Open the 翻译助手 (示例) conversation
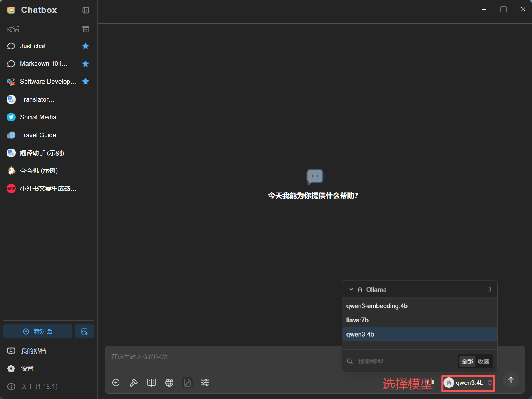This screenshot has width=532, height=399. (x=48, y=153)
